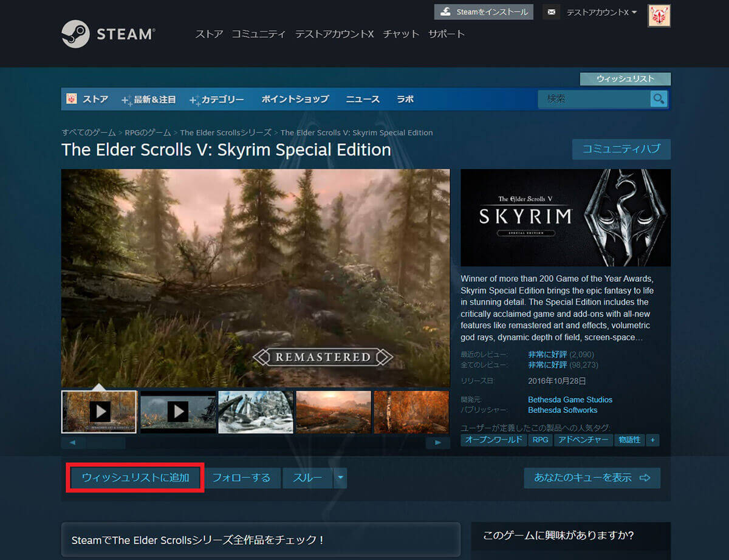This screenshot has width=729, height=560.
Task: Click the carousel right arrow
Action: pyautogui.click(x=438, y=443)
